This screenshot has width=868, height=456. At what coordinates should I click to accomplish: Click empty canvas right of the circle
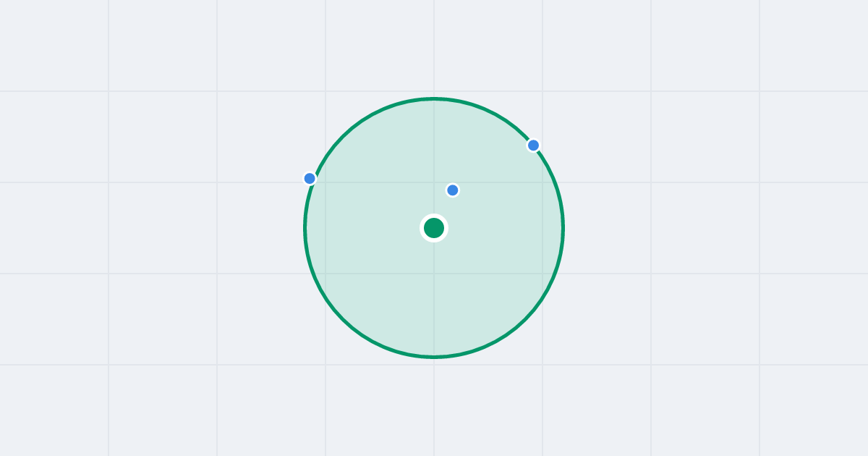click(x=709, y=228)
